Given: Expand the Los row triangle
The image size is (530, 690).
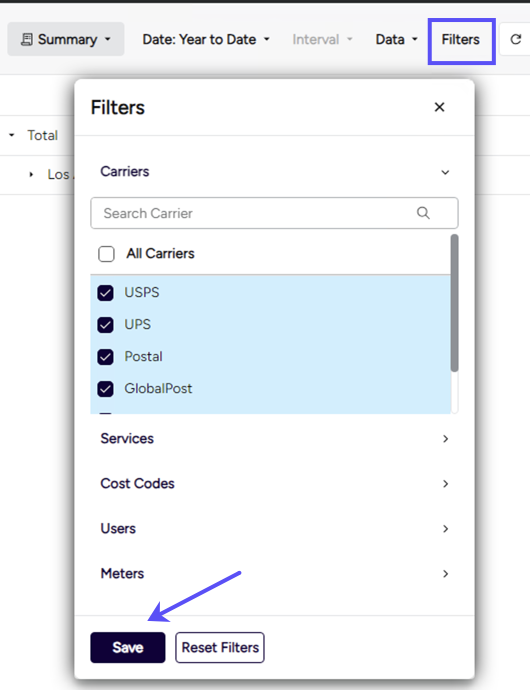Looking at the screenshot, I should [31, 175].
